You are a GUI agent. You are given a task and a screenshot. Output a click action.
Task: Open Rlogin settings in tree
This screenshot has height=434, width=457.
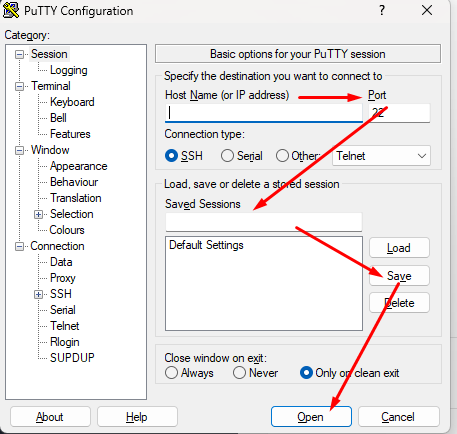[x=65, y=342]
